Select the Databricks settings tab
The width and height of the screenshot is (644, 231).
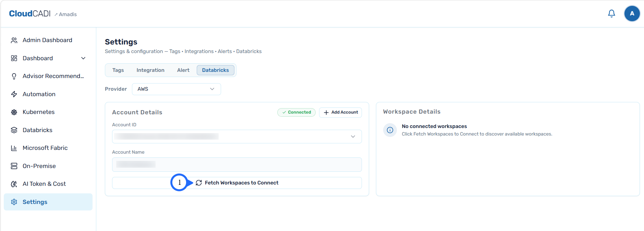point(216,70)
